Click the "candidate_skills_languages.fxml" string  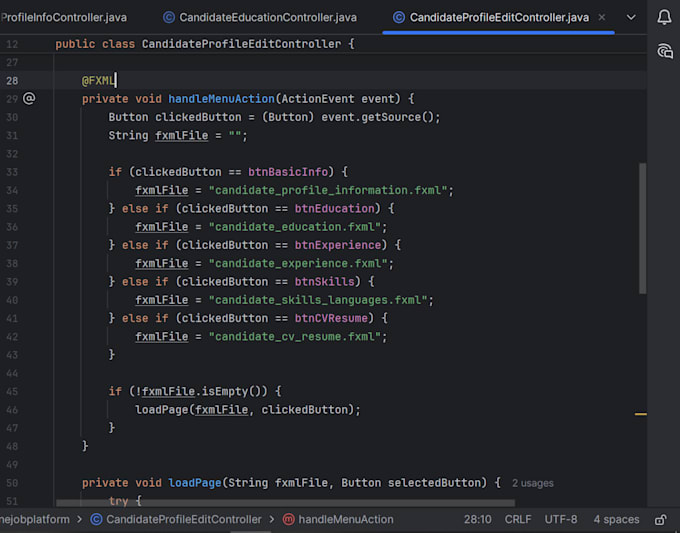click(318, 300)
